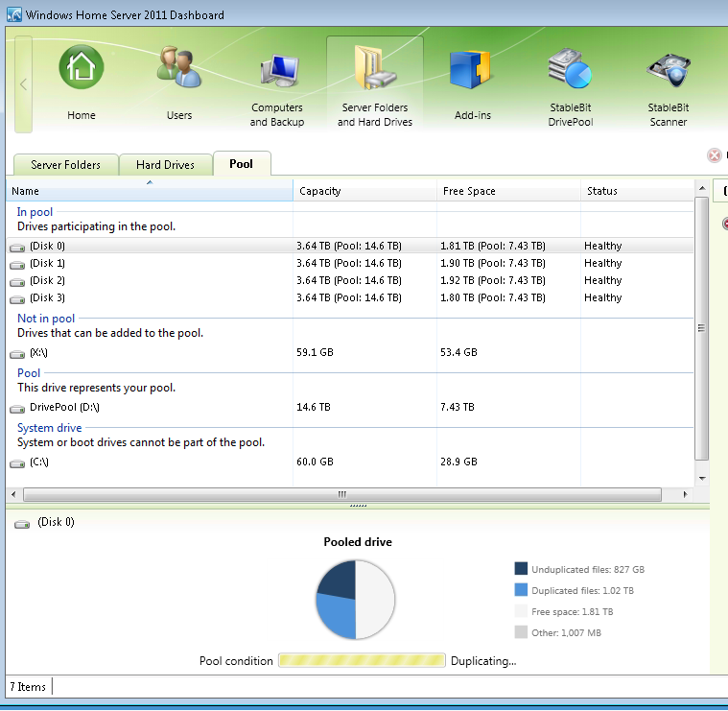
Task: Click the '59.1 GB' capacity cell
Action: point(315,352)
